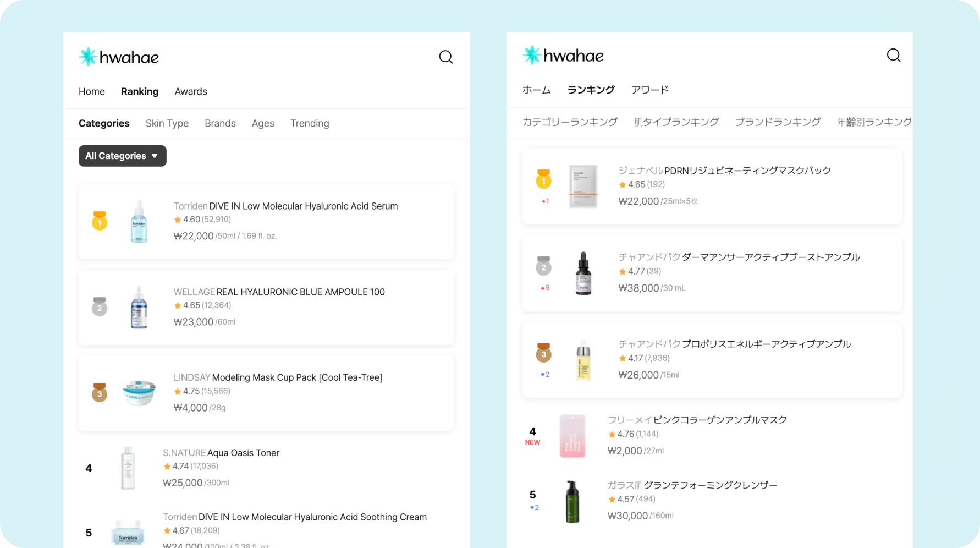The width and height of the screenshot is (980, 548).
Task: Click the Torriden serum bottle thumbnail
Action: tap(139, 221)
